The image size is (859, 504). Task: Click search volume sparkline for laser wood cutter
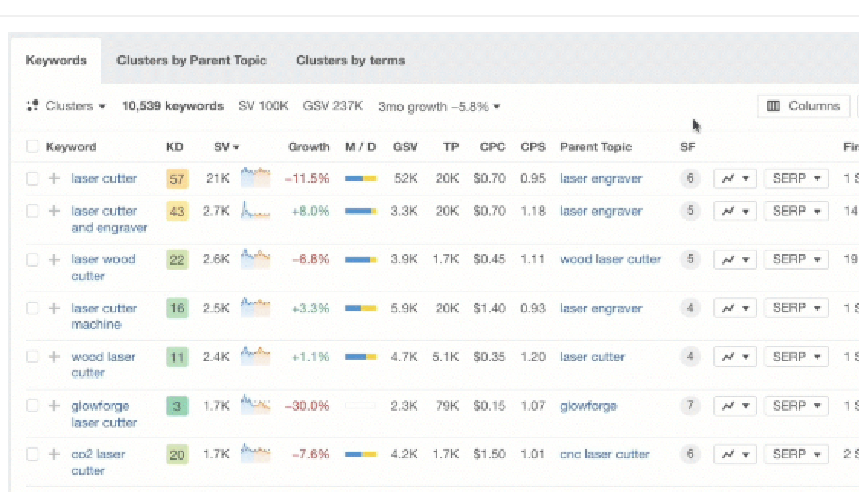tap(255, 260)
